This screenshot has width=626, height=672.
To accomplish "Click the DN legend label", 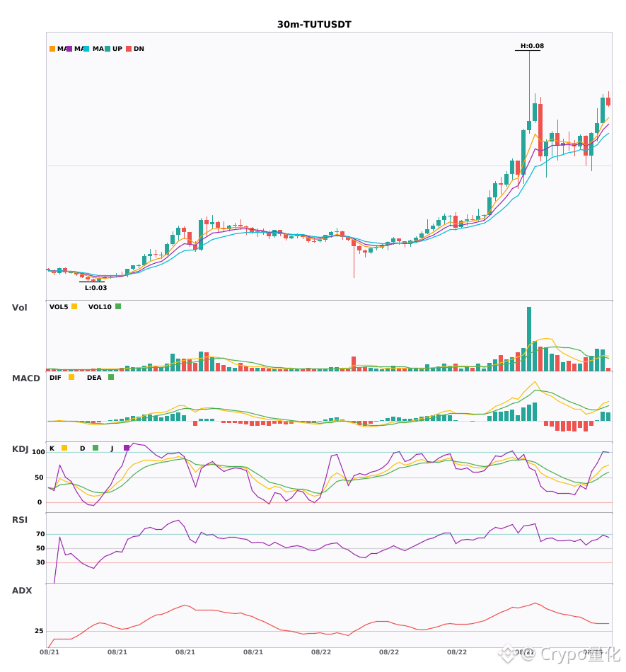I will (x=139, y=49).
